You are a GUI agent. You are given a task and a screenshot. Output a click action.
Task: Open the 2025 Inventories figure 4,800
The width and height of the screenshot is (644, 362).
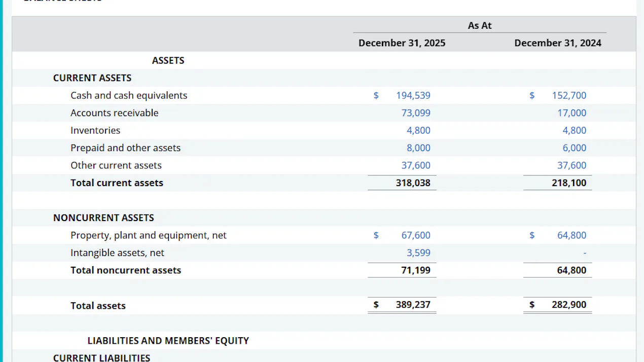[418, 130]
